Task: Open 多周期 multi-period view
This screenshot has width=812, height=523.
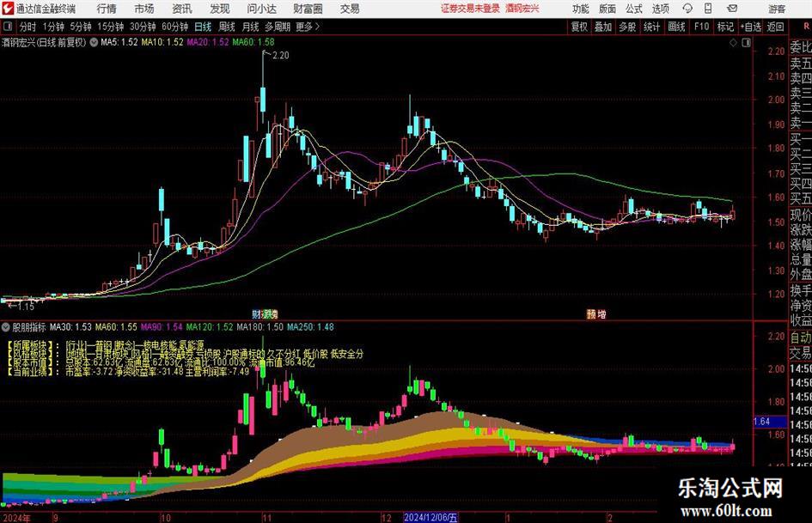Action: 278,27
